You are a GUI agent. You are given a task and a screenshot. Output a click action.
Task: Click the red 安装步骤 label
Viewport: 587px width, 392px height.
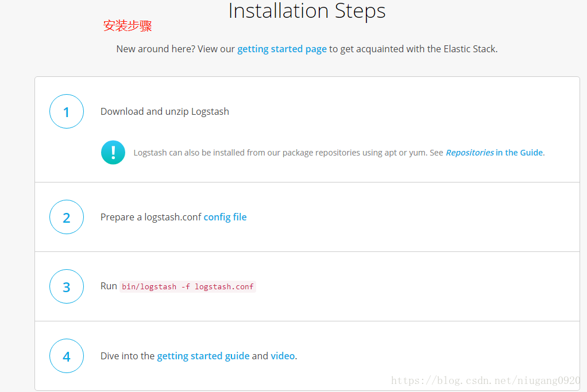click(128, 26)
